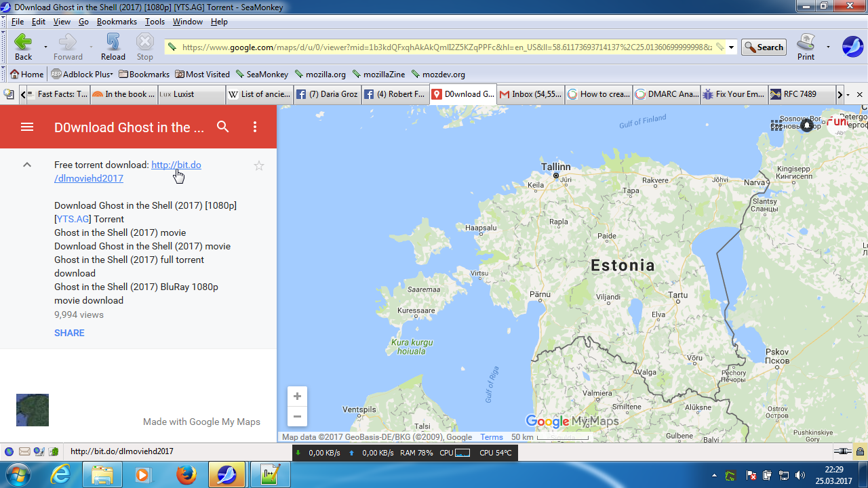868x488 pixels.
Task: Open a new tab with the tab-bar button
Action: coord(9,94)
